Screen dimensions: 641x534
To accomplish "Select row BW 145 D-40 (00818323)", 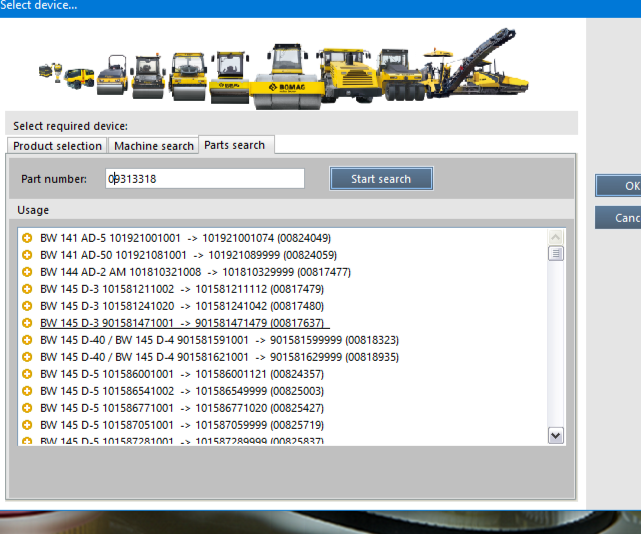I will pos(219,340).
